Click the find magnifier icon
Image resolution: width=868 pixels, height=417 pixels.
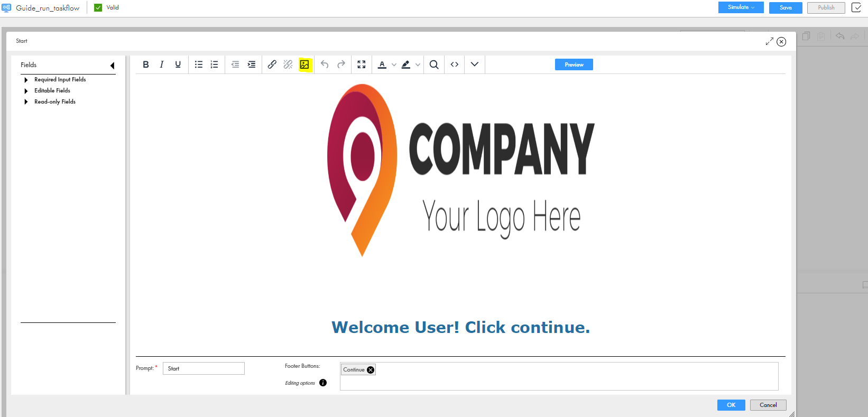(434, 64)
